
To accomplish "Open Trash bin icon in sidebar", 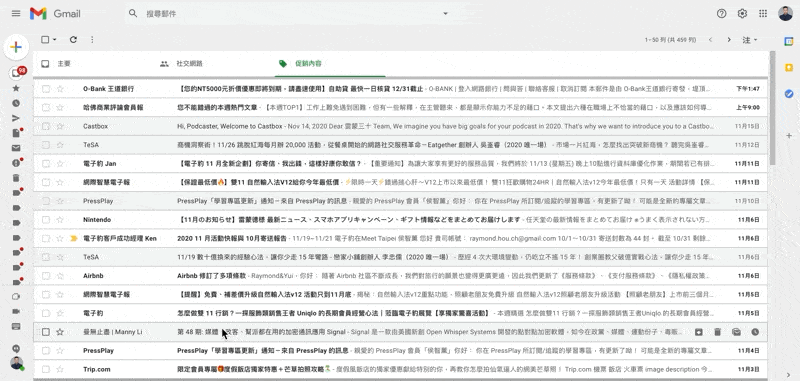I will pyautogui.click(x=16, y=178).
